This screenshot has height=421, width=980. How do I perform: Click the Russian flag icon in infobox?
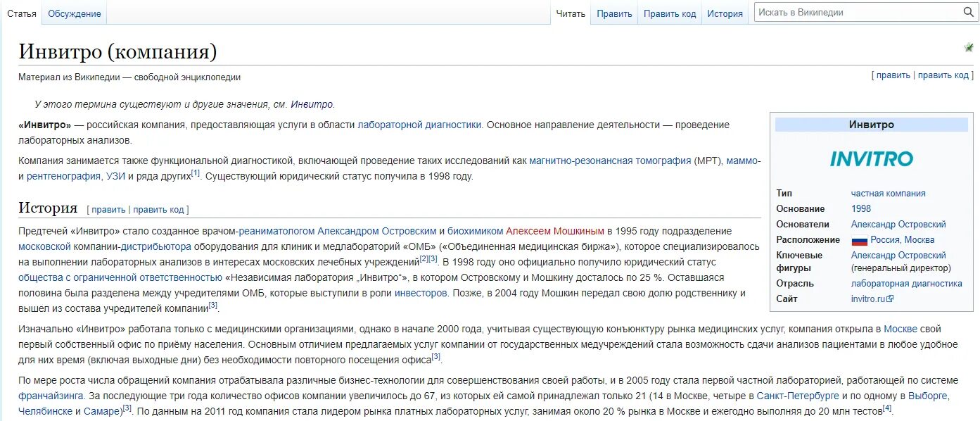tap(859, 240)
